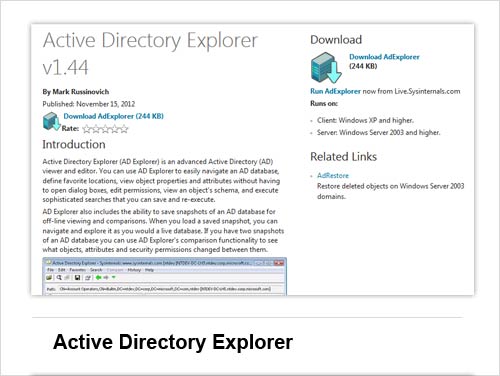Open the Help menu in AD Explorer window
This screenshot has width=500, height=376.
(149, 270)
